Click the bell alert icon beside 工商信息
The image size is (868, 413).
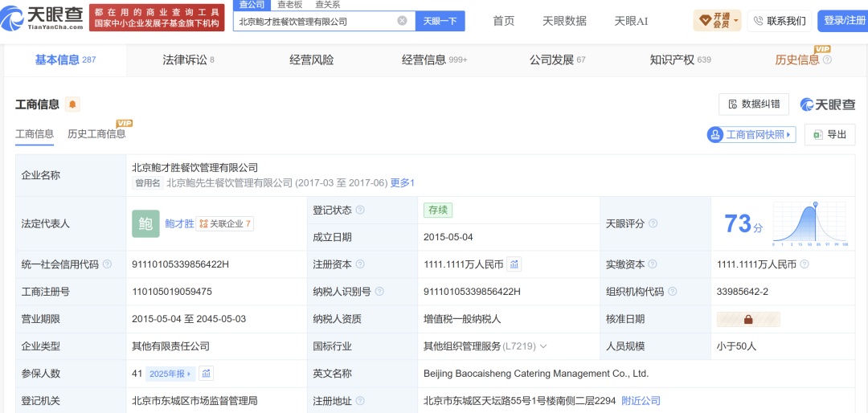point(72,104)
